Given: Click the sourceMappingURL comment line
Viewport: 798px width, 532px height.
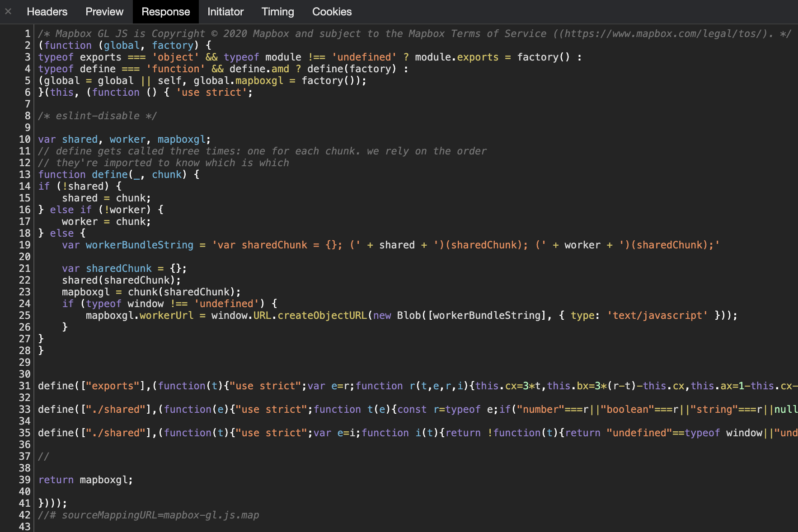Looking at the screenshot, I should (149, 515).
